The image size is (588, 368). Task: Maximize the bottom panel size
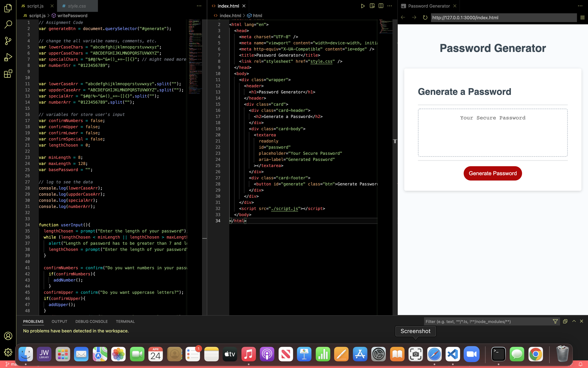[x=574, y=321]
